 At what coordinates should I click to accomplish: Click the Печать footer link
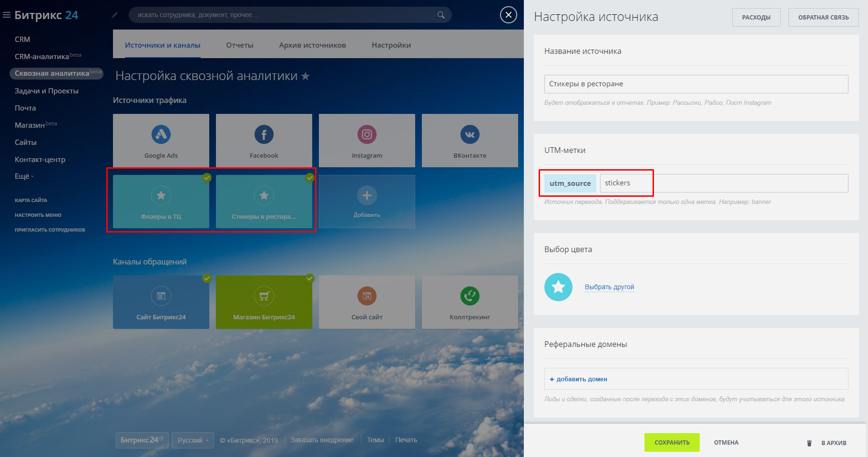406,440
